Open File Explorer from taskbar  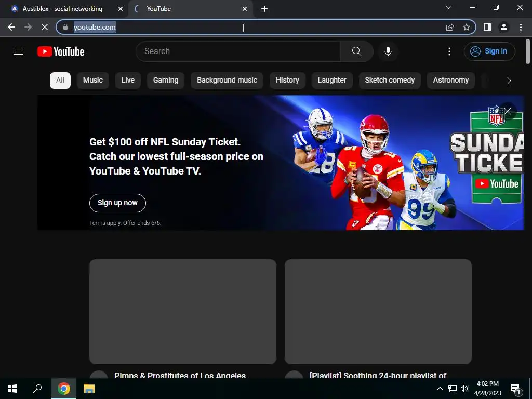point(89,389)
